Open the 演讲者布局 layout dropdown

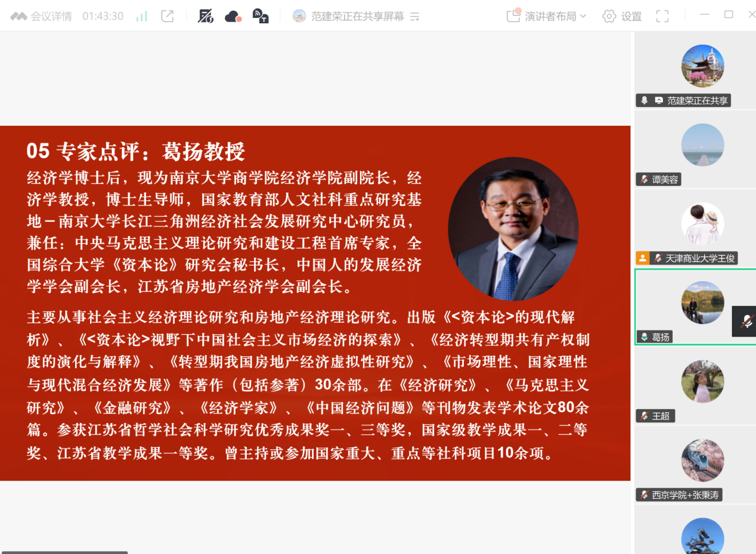[x=547, y=16]
